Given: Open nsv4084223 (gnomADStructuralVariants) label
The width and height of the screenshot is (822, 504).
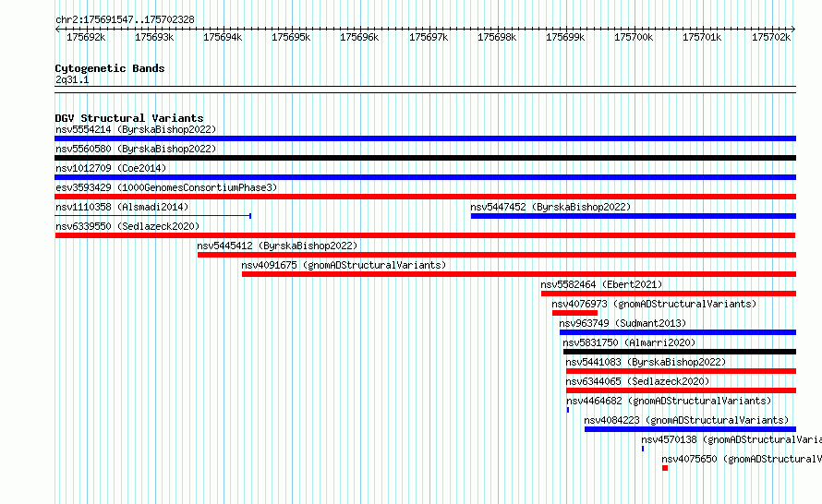Looking at the screenshot, I should (686, 420).
